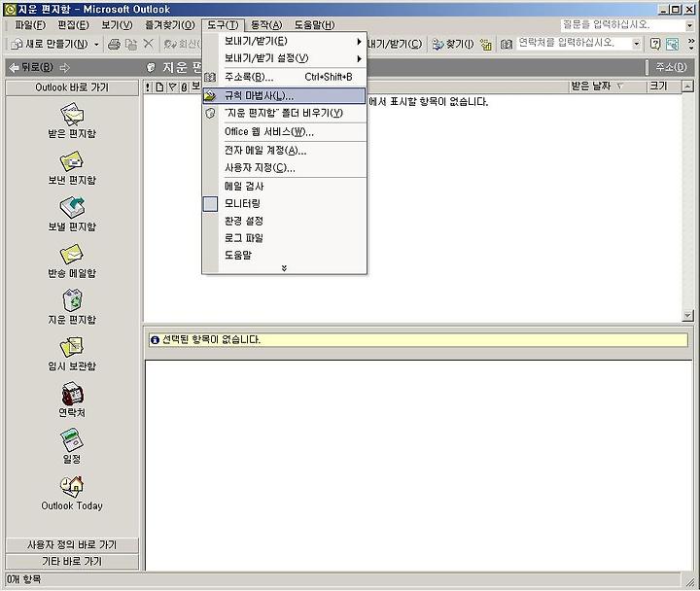The width and height of the screenshot is (700, 591).
Task: Click message list scrollbar up arrow
Action: click(687, 87)
